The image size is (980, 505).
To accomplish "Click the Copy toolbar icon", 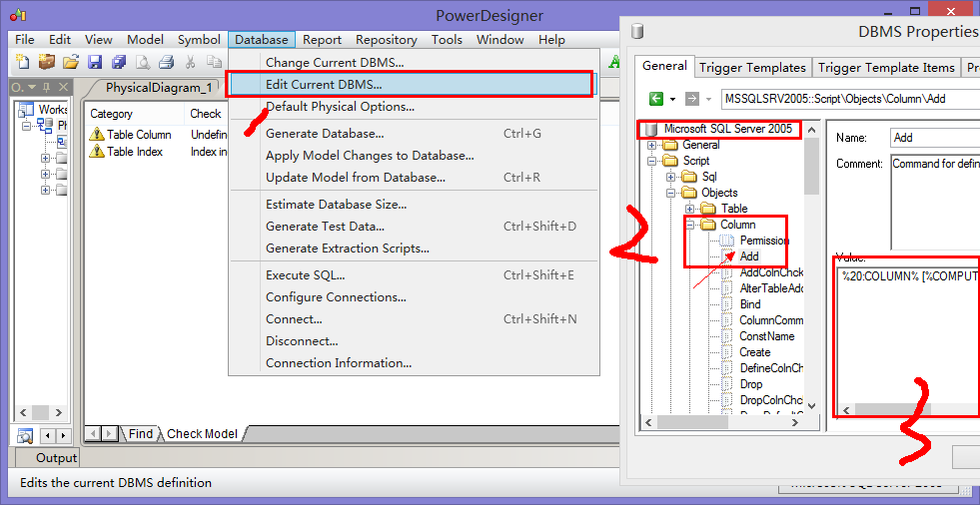I will coord(215,62).
